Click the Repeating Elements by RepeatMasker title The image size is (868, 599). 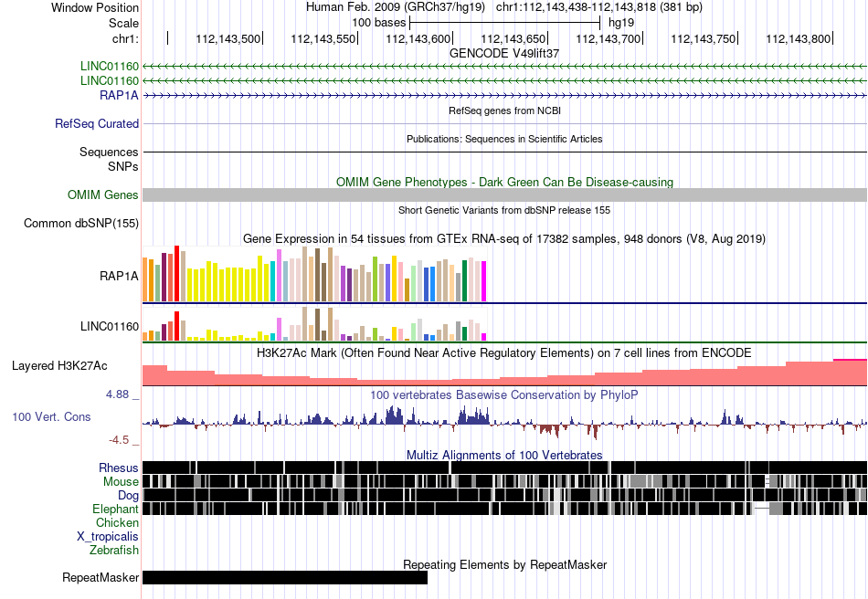(x=504, y=564)
